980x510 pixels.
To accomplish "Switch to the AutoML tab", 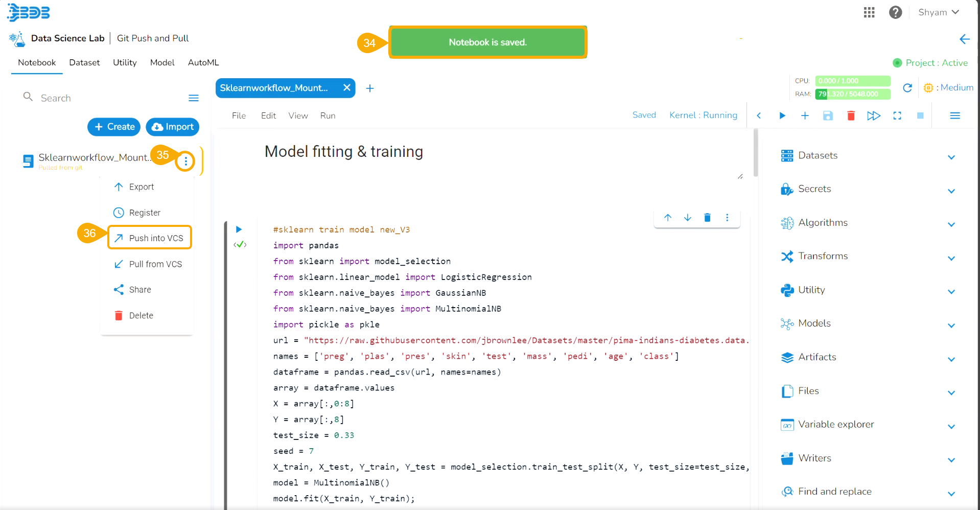I will pyautogui.click(x=203, y=63).
